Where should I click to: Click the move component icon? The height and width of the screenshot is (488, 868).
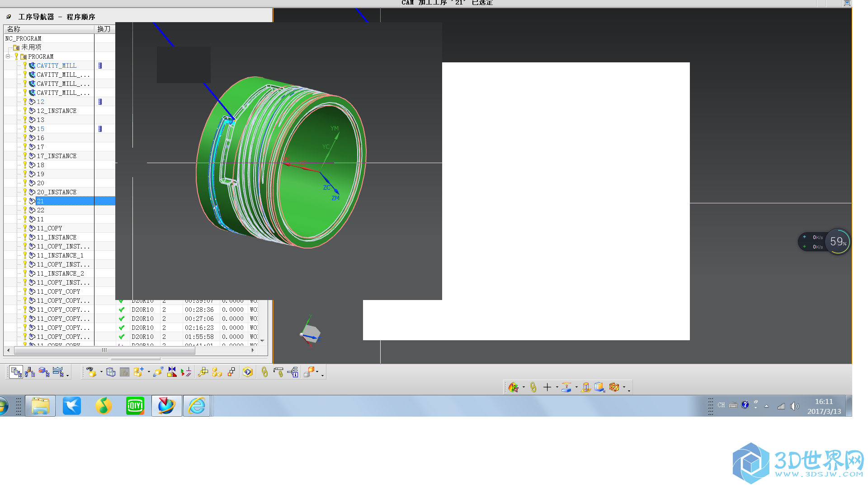point(158,372)
